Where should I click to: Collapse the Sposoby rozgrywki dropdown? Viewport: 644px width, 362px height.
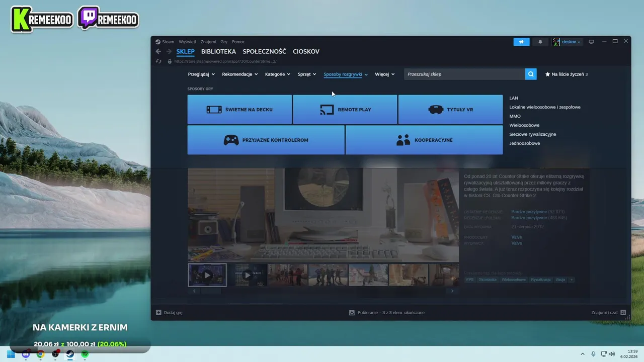(346, 74)
